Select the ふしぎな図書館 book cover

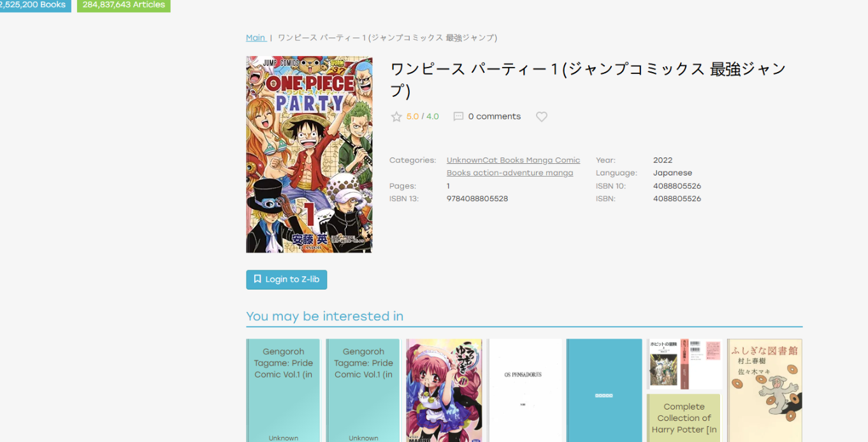click(x=764, y=390)
